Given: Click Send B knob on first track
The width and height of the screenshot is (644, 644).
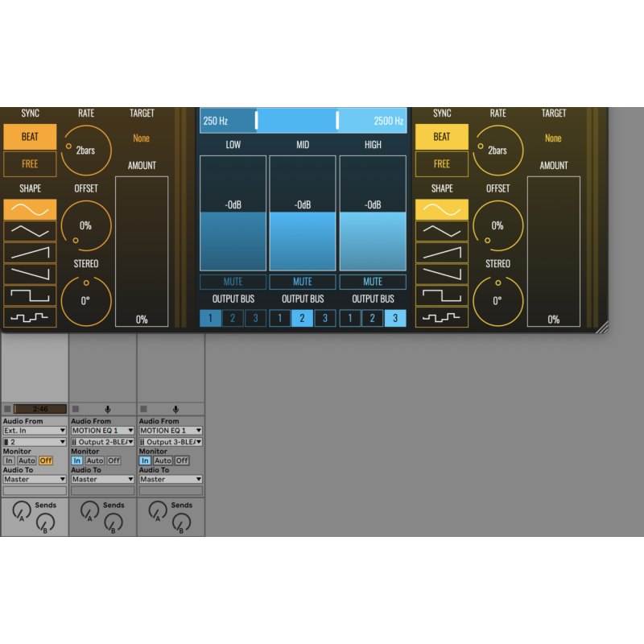Looking at the screenshot, I should tap(45, 522).
